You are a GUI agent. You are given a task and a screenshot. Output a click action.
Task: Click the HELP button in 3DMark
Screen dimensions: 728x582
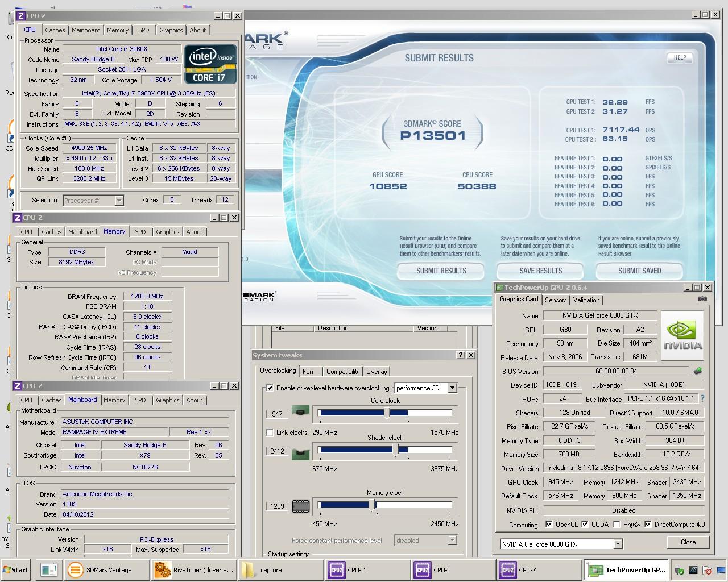[x=680, y=57]
